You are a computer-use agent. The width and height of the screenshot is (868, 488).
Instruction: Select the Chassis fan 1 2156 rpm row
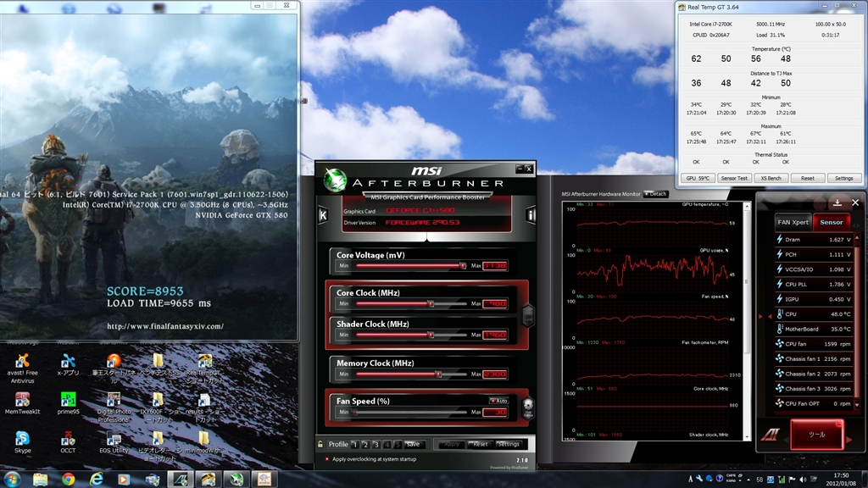tap(814, 358)
